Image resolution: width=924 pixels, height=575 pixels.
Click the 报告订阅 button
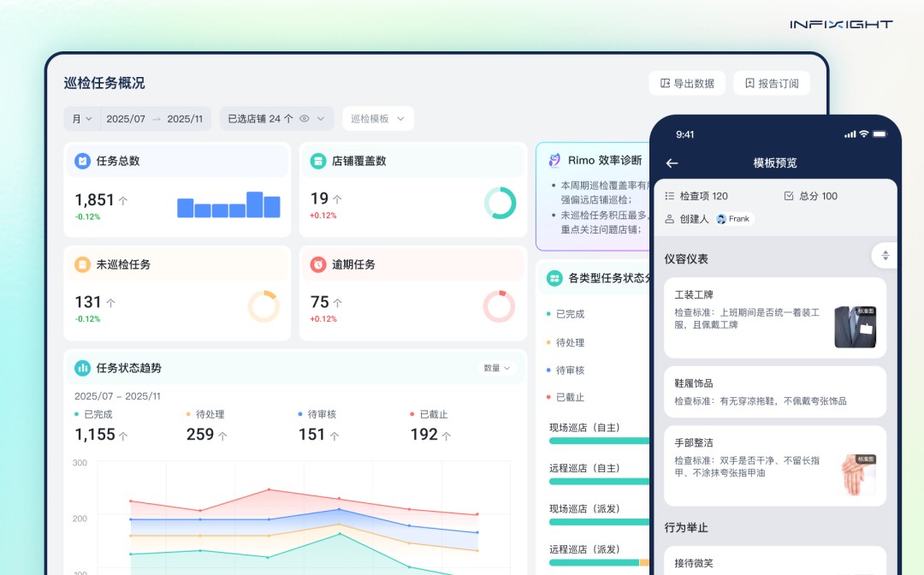[x=772, y=83]
